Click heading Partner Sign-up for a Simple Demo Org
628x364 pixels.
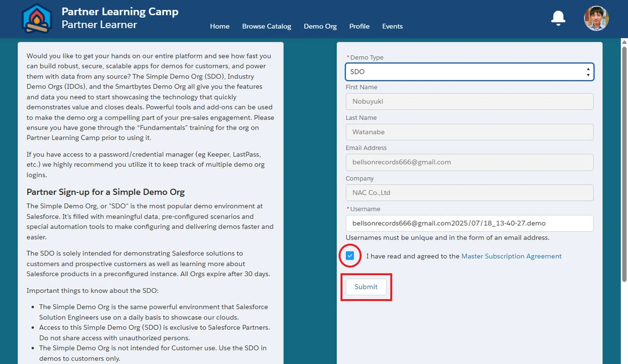106,192
